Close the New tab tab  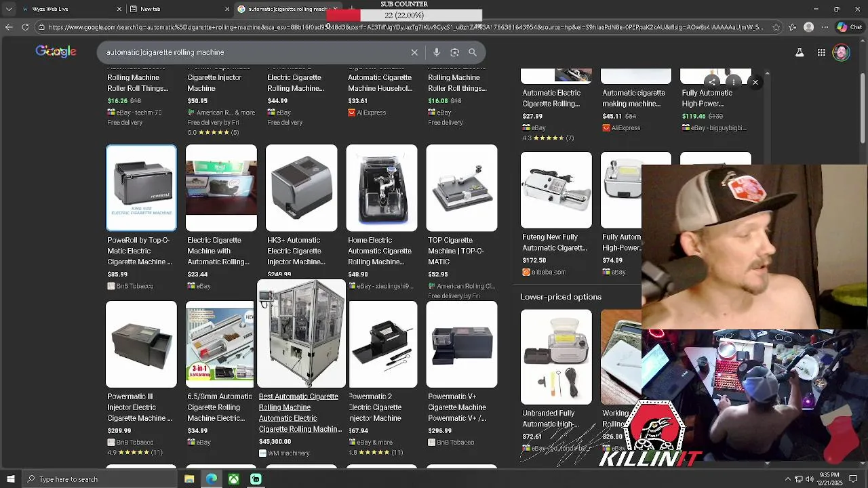227,9
